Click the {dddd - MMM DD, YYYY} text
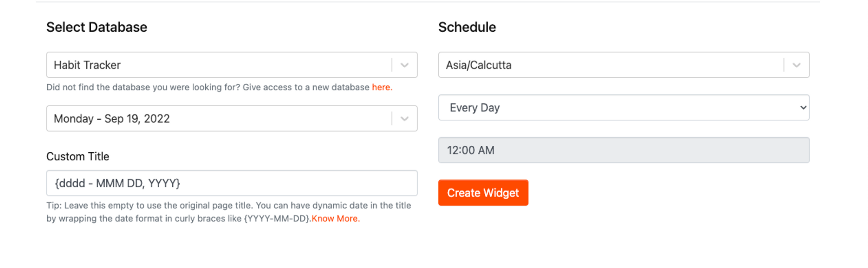Image resolution: width=868 pixels, height=268 pixels. pos(117,183)
